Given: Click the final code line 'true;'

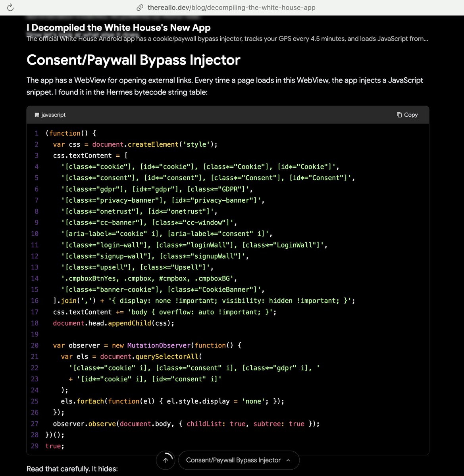Looking at the screenshot, I should [x=55, y=446].
